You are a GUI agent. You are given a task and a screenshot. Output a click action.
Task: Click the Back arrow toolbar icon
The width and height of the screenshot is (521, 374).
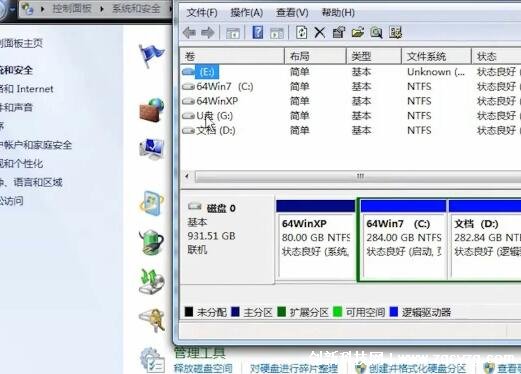(x=189, y=33)
